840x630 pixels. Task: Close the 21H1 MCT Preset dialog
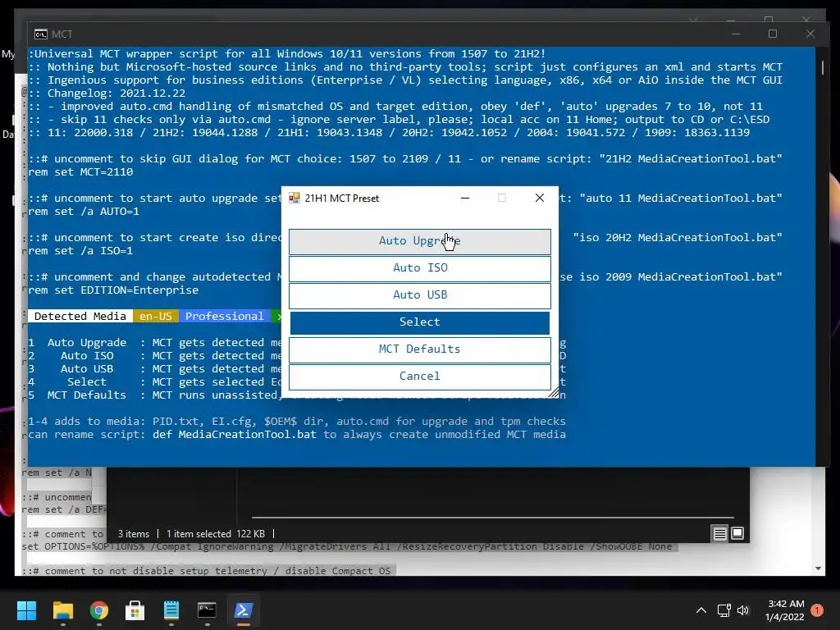tap(540, 198)
